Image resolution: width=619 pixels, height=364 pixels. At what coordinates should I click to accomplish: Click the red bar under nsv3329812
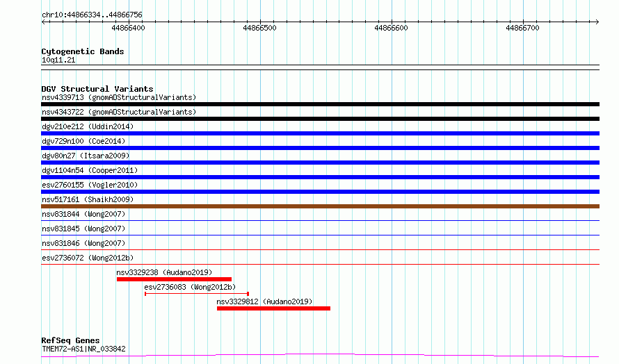273,309
